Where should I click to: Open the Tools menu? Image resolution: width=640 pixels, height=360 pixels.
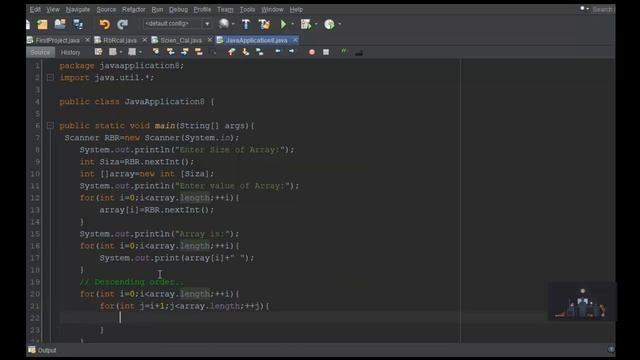point(247,9)
